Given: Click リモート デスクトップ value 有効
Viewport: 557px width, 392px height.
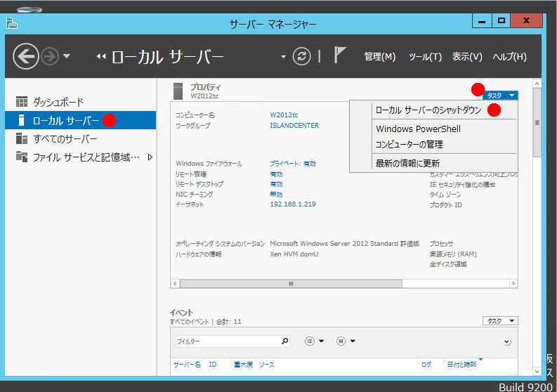Looking at the screenshot, I should coord(276,184).
